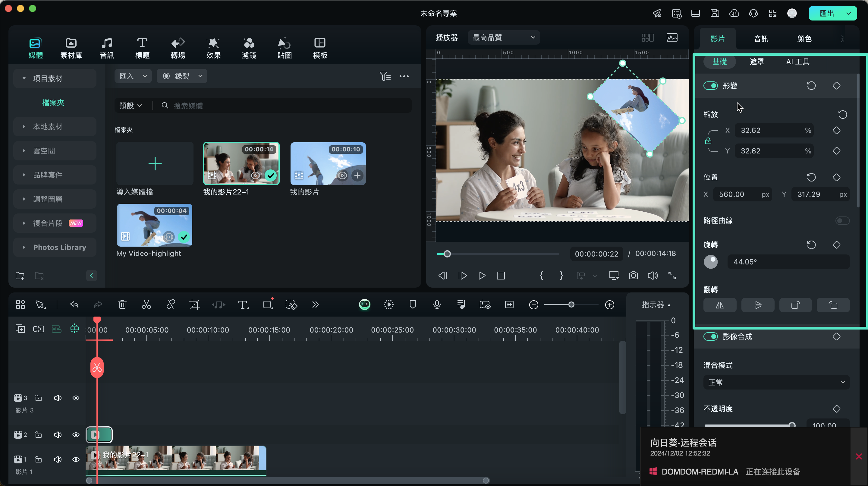Click the save project icon in title bar
The image size is (868, 486).
(715, 14)
